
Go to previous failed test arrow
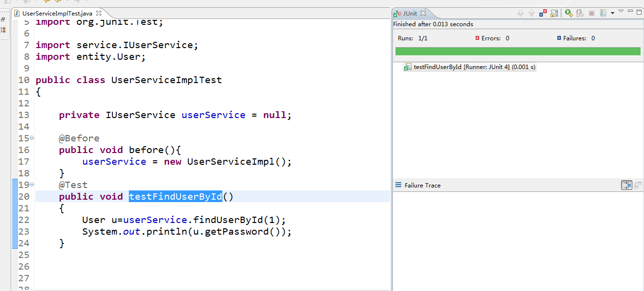point(532,13)
